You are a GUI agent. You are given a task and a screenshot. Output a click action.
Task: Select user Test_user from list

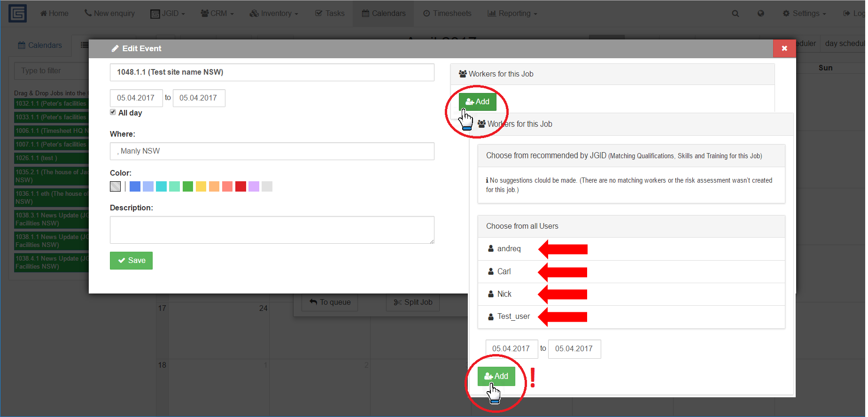click(x=631, y=317)
